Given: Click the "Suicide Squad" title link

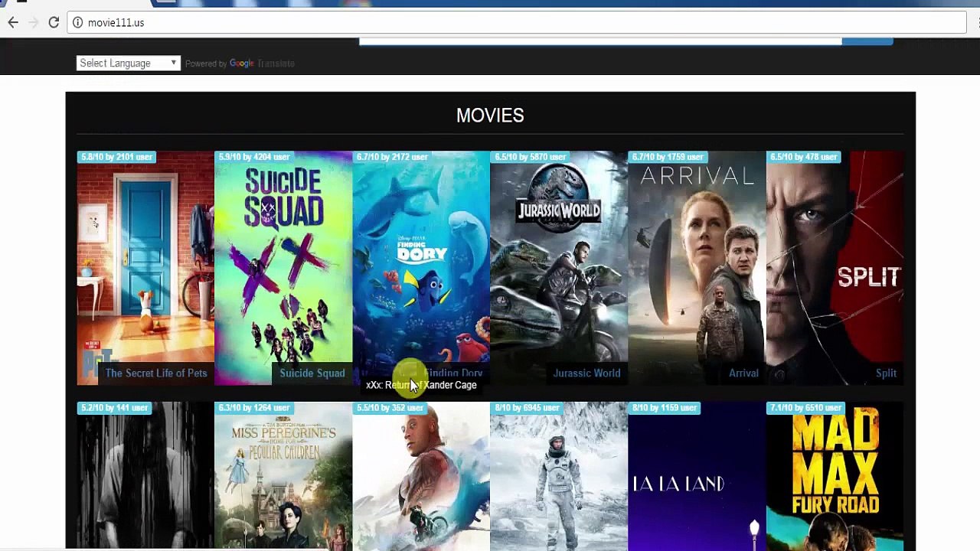Looking at the screenshot, I should pyautogui.click(x=312, y=373).
